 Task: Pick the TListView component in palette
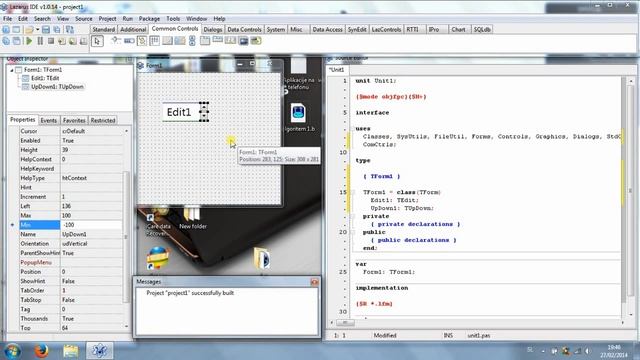click(155, 40)
